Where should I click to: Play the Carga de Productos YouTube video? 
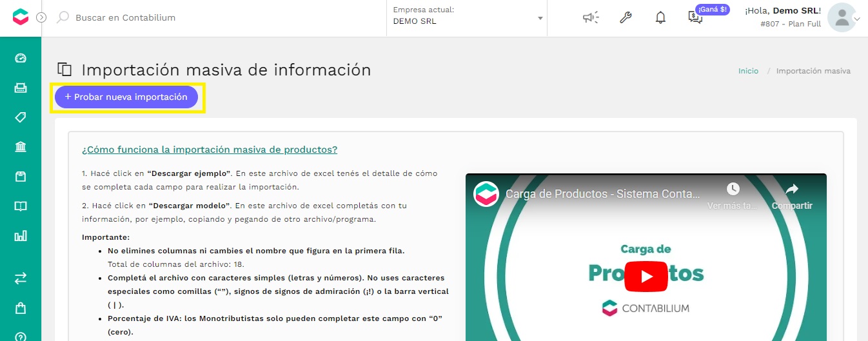pos(646,277)
